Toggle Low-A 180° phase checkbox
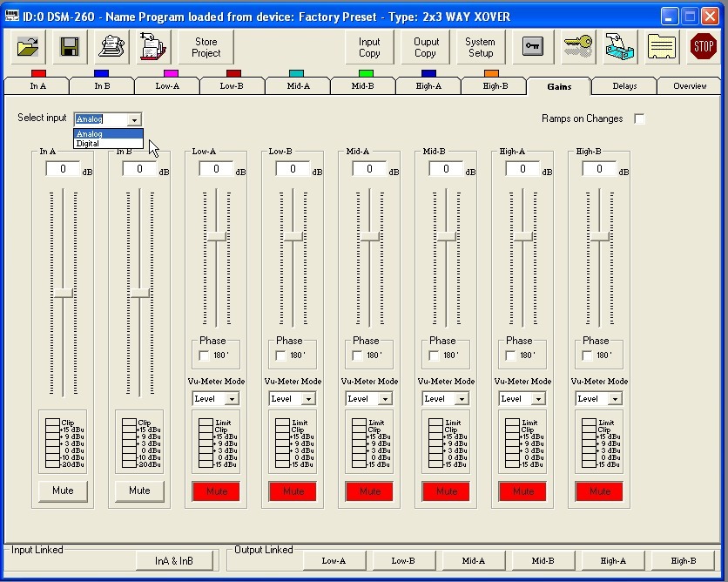This screenshot has width=728, height=582. [205, 355]
